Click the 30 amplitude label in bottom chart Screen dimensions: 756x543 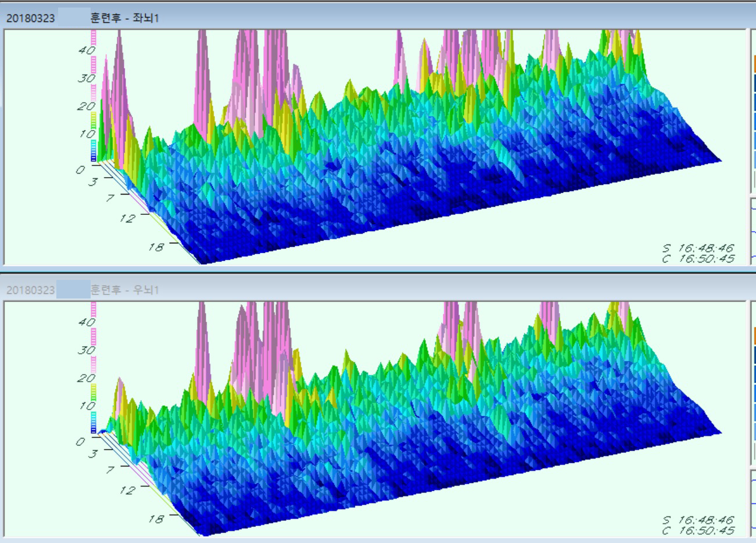tap(86, 350)
